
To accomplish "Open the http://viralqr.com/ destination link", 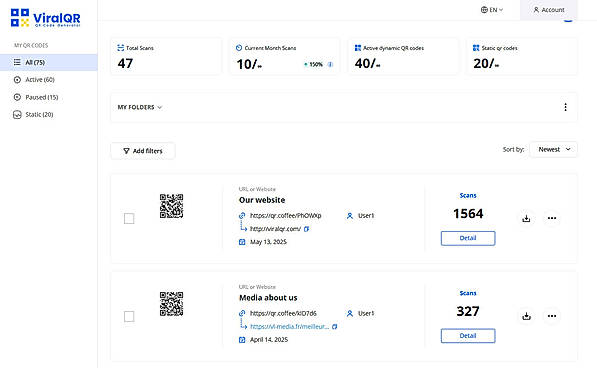I will point(275,229).
